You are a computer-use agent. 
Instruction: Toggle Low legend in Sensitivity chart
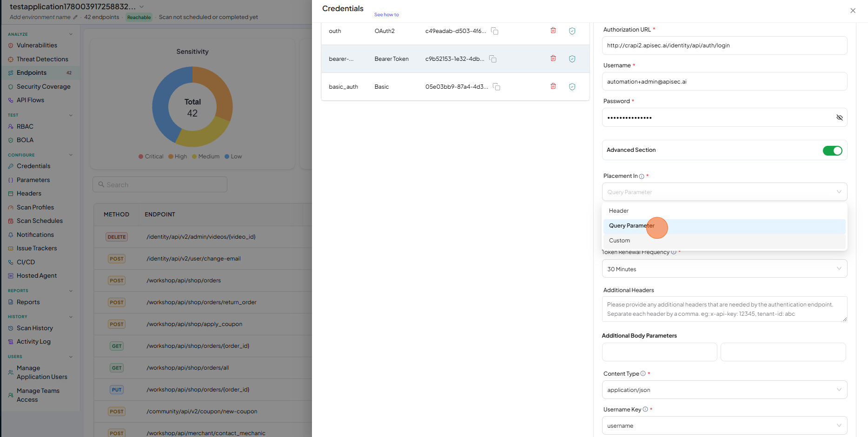[233, 157]
